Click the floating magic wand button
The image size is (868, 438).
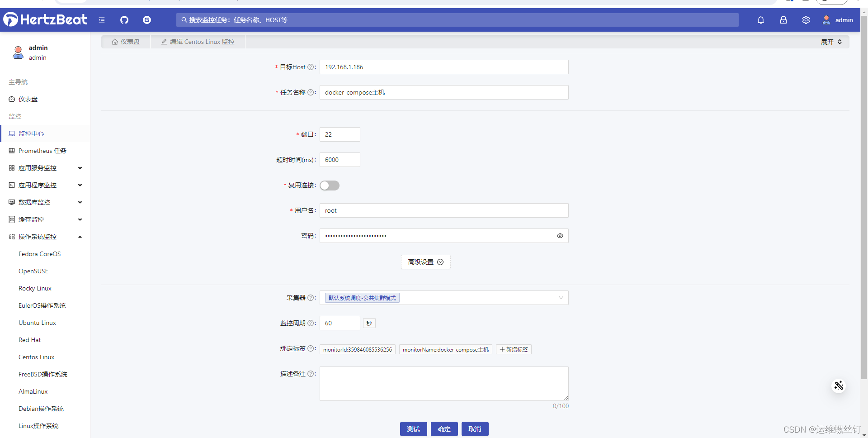pyautogui.click(x=839, y=386)
